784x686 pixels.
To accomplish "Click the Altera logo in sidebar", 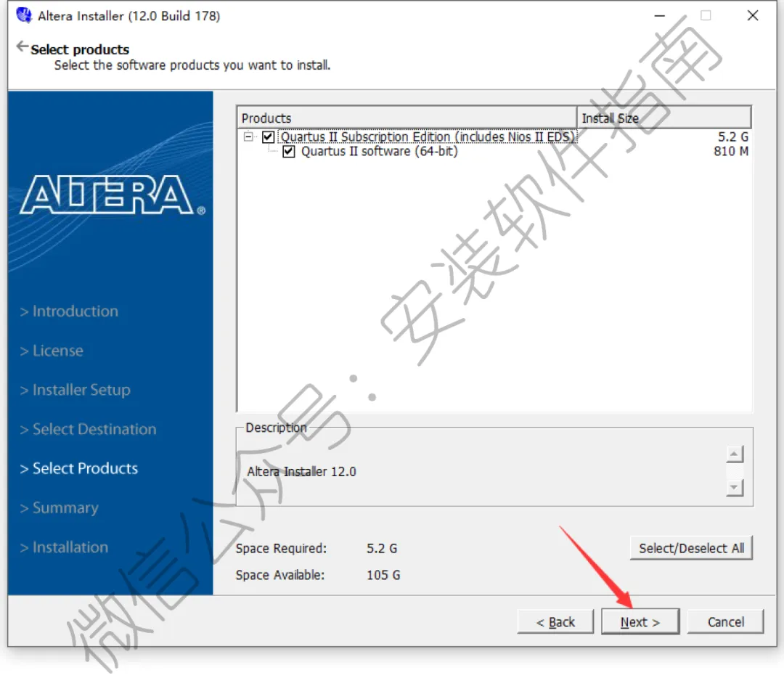I will (113, 195).
